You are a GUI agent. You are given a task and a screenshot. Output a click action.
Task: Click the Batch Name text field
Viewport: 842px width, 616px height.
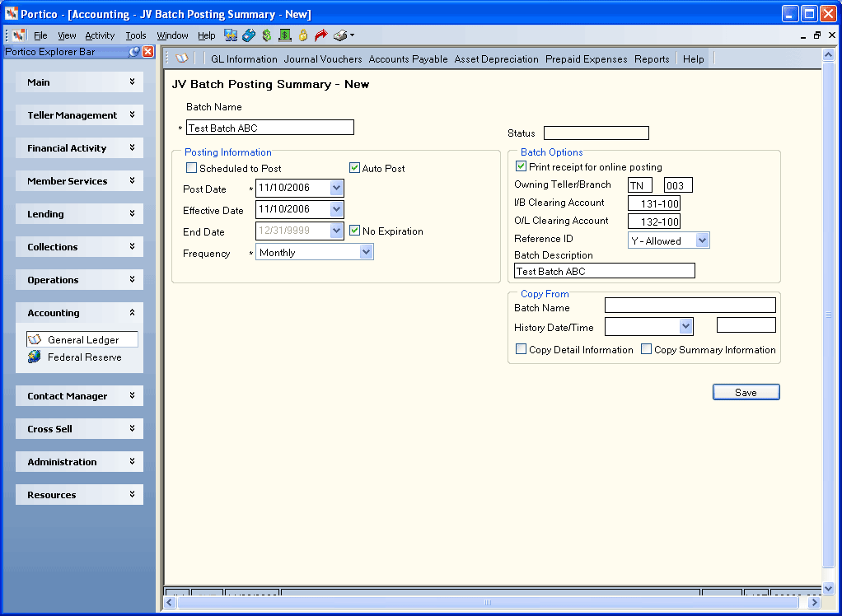pos(270,128)
